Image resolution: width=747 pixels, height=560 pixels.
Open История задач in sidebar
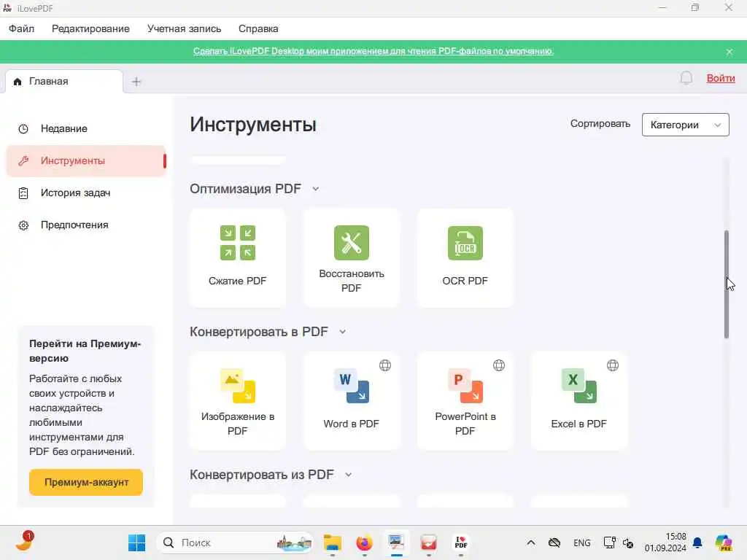click(x=86, y=192)
